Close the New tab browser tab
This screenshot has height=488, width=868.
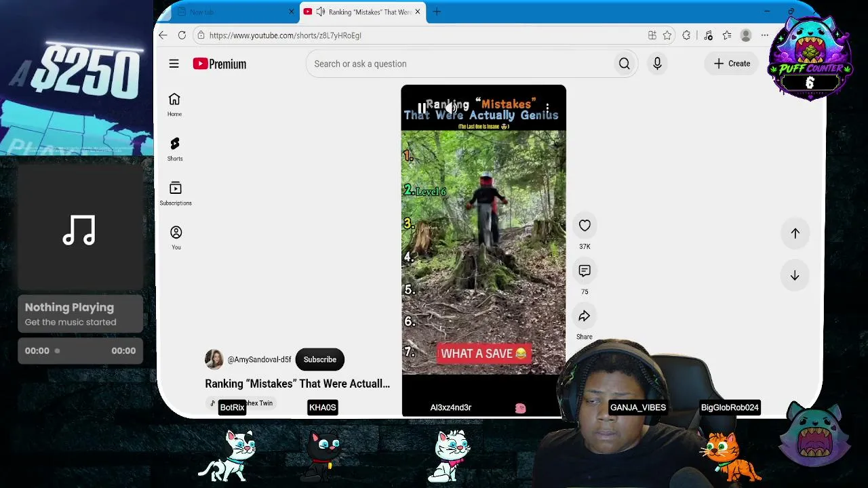click(292, 12)
